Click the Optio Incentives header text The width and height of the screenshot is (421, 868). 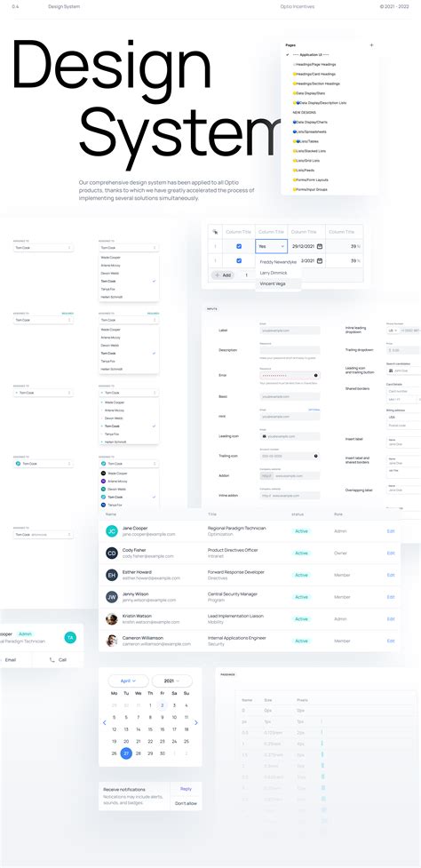[297, 6]
